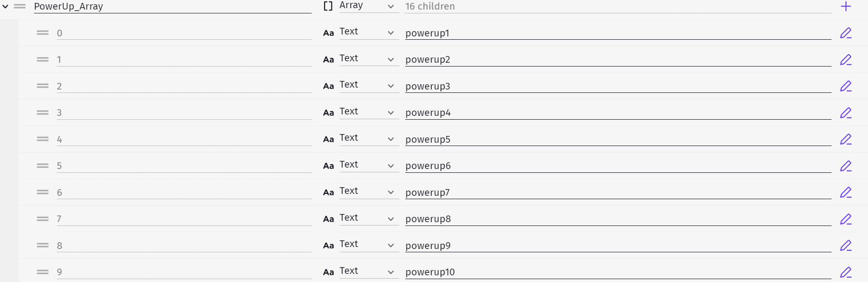
Task: Click the drag handle of item 3
Action: pyautogui.click(x=43, y=113)
